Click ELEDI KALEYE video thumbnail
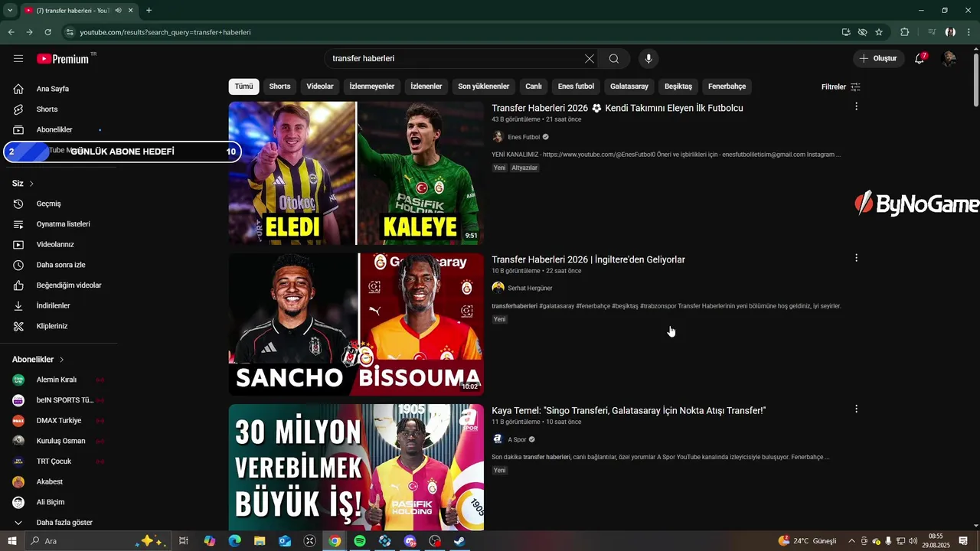 (356, 173)
